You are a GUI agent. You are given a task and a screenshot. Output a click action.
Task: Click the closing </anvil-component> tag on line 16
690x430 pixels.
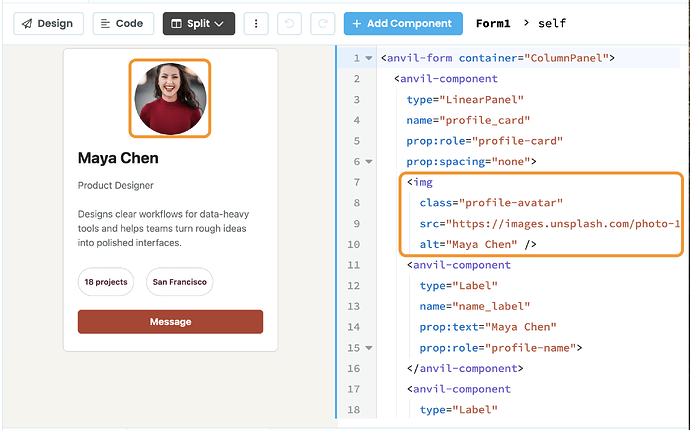click(x=465, y=368)
